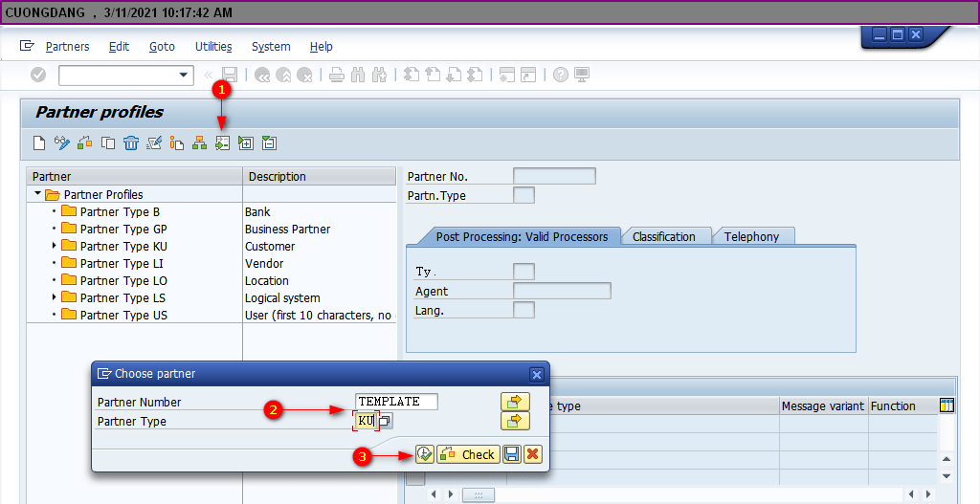This screenshot has width=980, height=504.
Task: Open the command field dropdown arrow
Action: 184,75
